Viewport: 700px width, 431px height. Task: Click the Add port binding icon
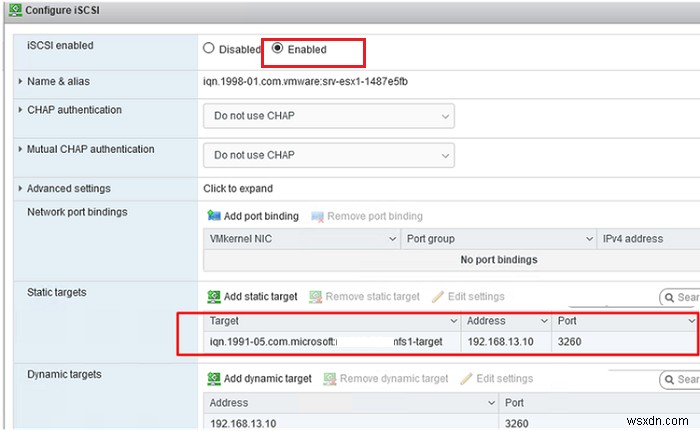tap(214, 216)
